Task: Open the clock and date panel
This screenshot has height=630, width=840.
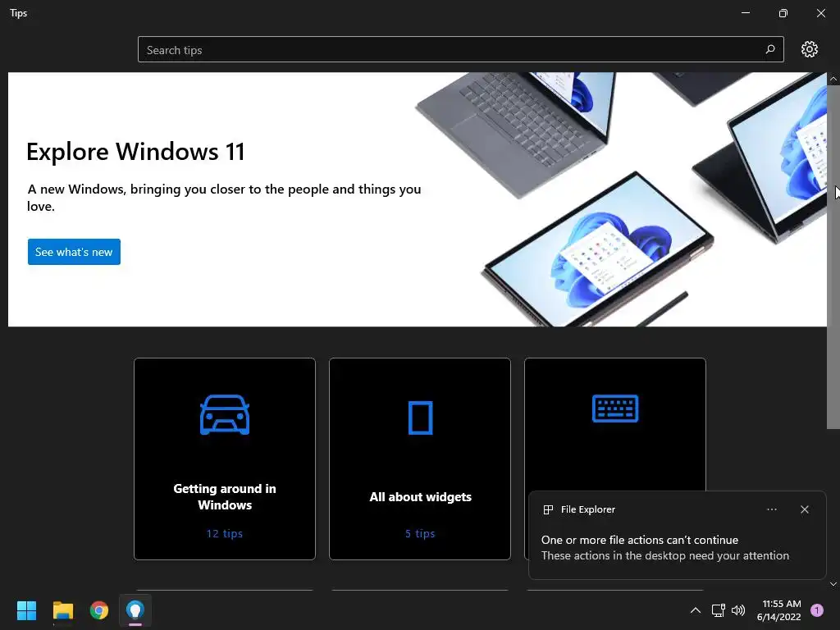Action: pyautogui.click(x=779, y=610)
